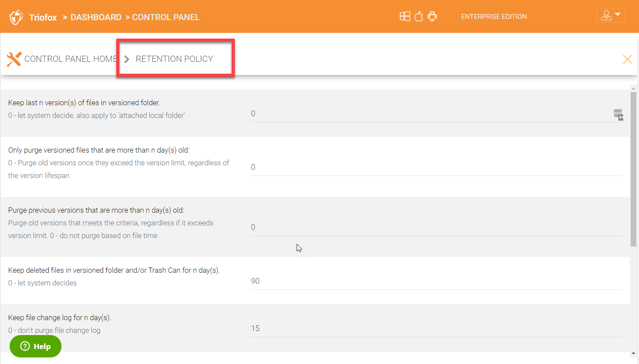Click CONTROL PANEL in the orange header

coord(166,18)
